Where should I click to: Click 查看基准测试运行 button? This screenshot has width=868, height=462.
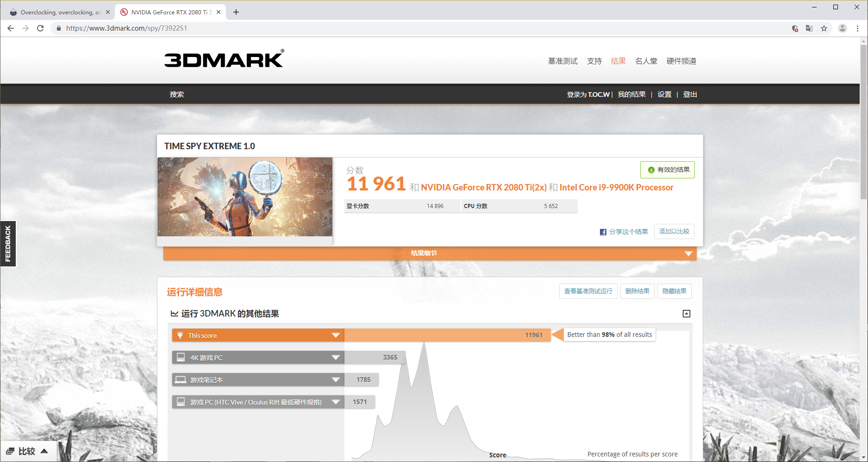(x=588, y=291)
